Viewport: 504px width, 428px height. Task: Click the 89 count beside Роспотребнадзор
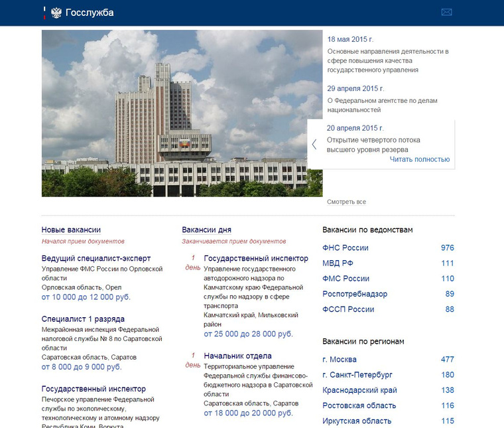(x=450, y=294)
